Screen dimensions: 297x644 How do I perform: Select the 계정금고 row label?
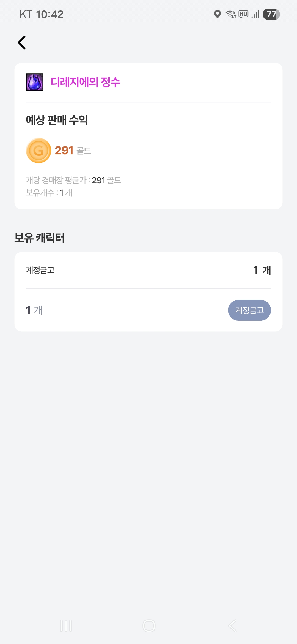[x=40, y=270]
